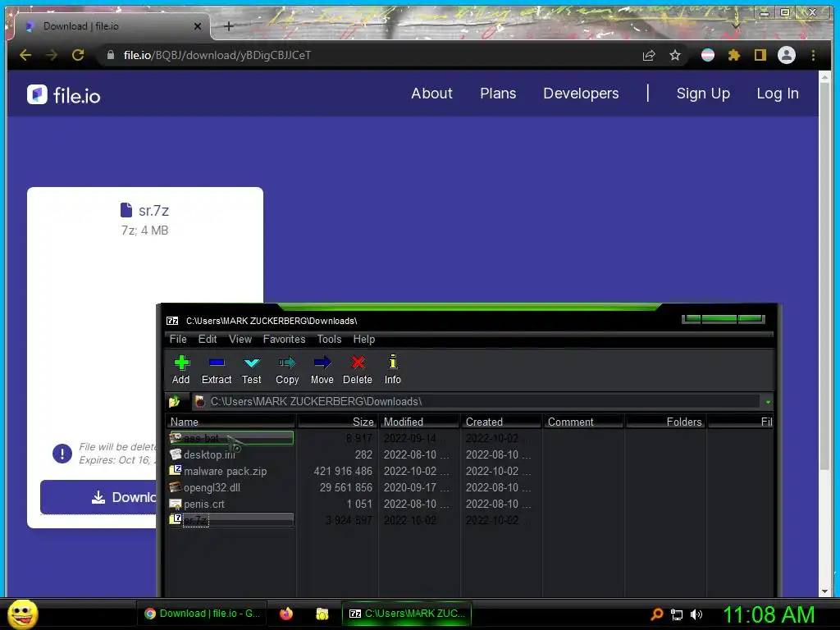Open the Edit menu in 7-Zip
This screenshot has width=840, height=630.
click(x=208, y=339)
